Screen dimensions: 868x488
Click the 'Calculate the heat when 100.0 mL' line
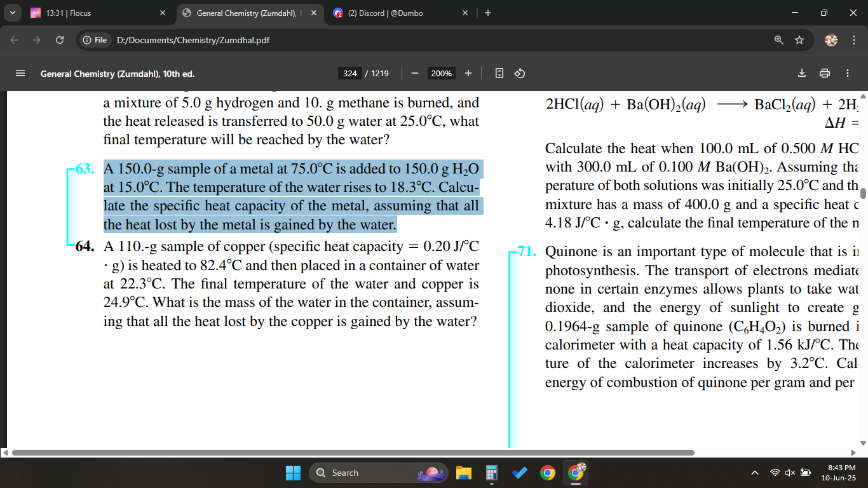click(702, 149)
